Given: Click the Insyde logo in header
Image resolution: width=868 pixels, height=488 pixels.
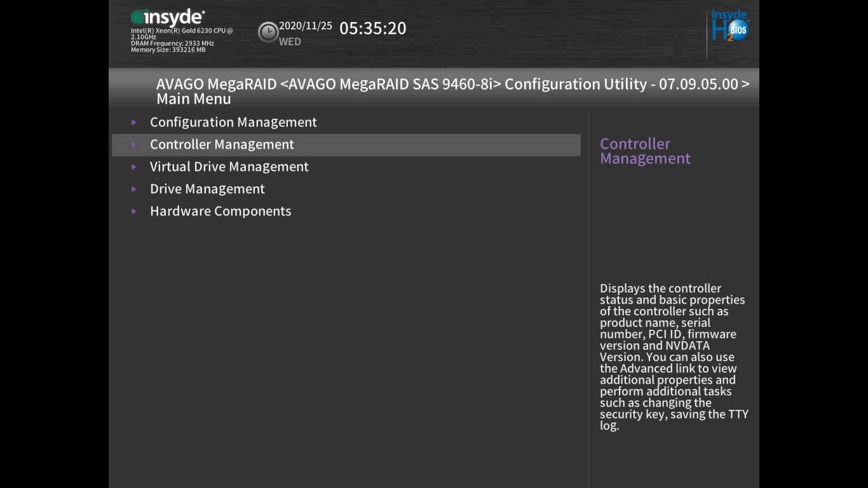Looking at the screenshot, I should [x=168, y=18].
